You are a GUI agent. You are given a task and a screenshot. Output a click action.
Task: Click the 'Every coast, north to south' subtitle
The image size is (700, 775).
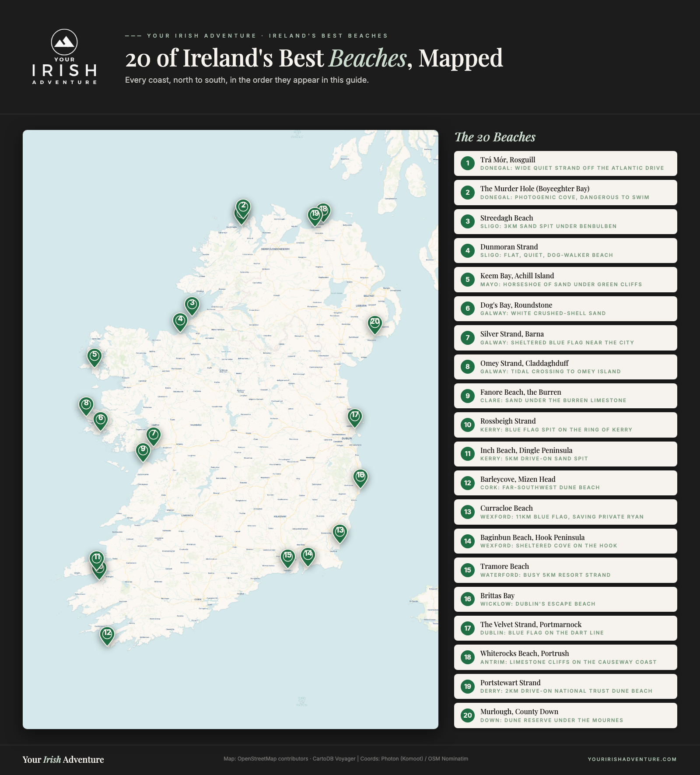click(x=247, y=80)
